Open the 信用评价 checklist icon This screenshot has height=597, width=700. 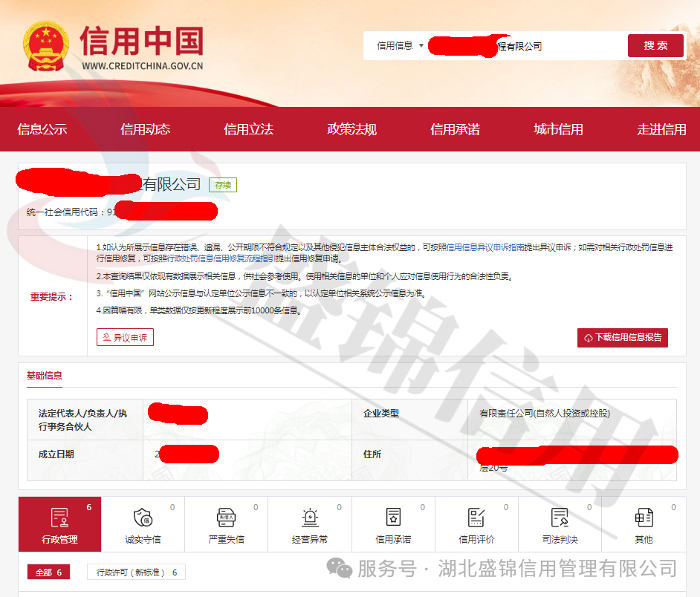[477, 518]
